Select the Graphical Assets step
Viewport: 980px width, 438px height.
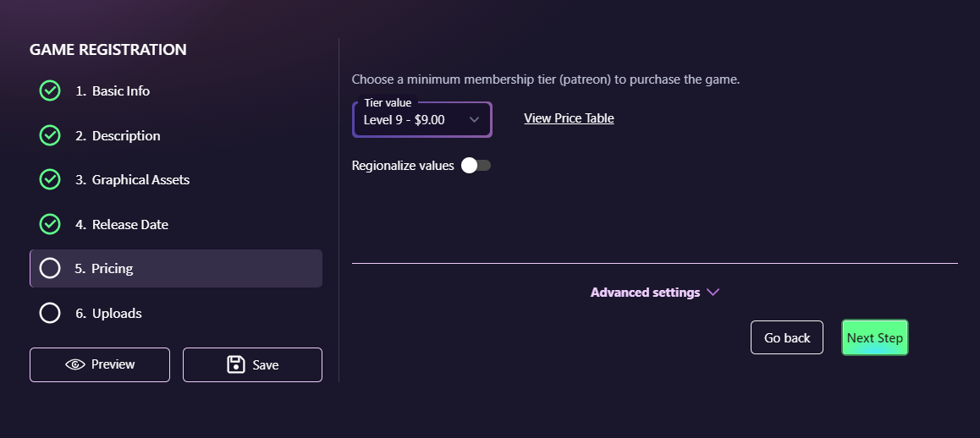(x=140, y=179)
